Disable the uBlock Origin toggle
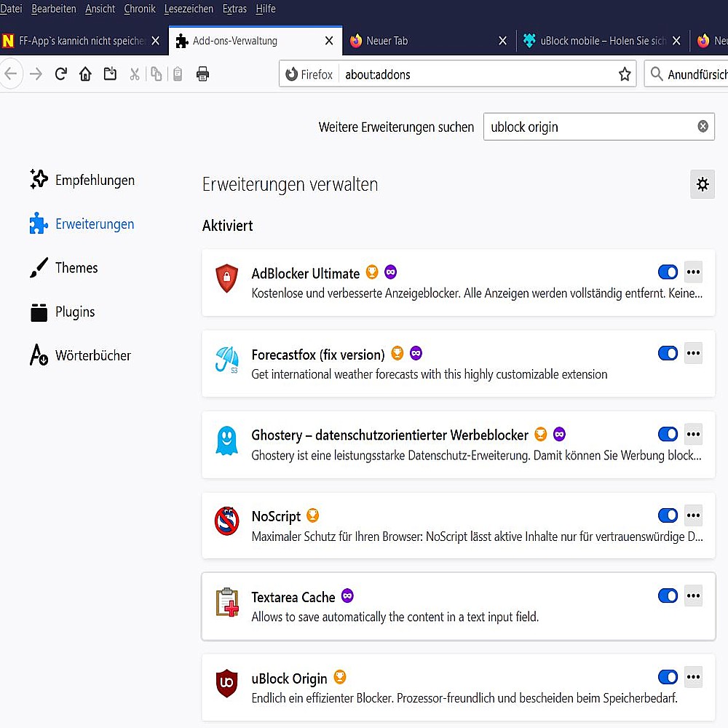 pyautogui.click(x=668, y=677)
